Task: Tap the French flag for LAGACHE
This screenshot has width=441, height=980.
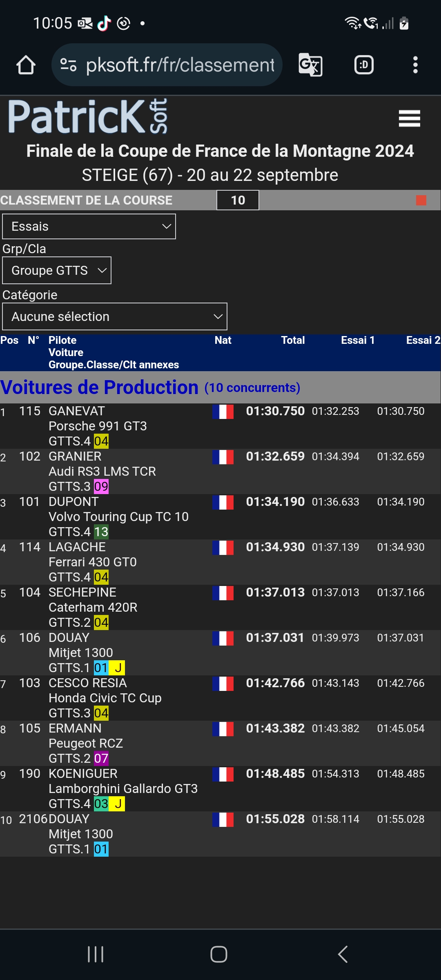Action: click(x=223, y=548)
